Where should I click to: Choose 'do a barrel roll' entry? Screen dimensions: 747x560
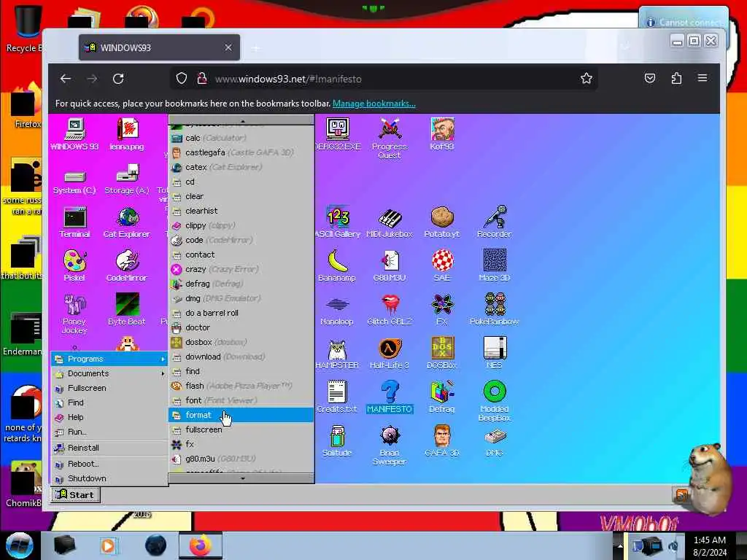241,313
